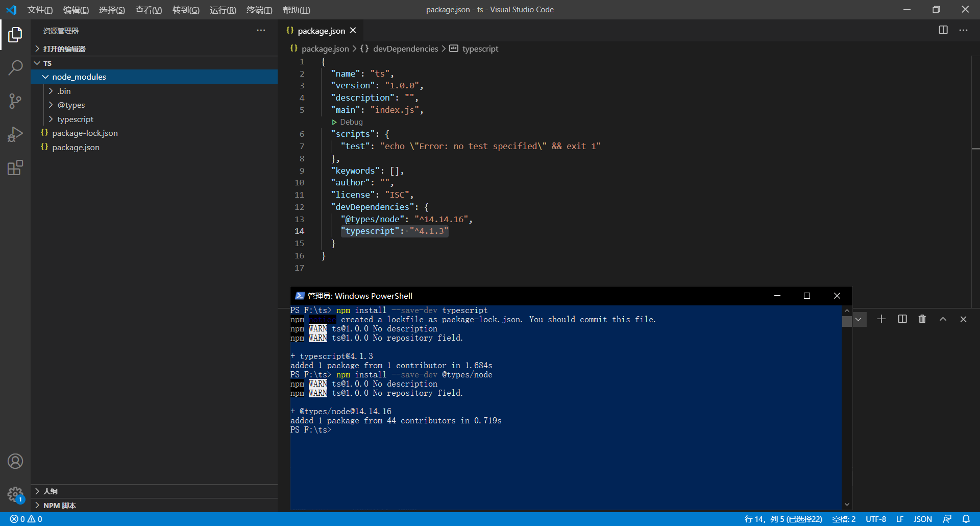Expand the NPM scripts section
Viewport: 980px width, 526px height.
[x=154, y=506]
